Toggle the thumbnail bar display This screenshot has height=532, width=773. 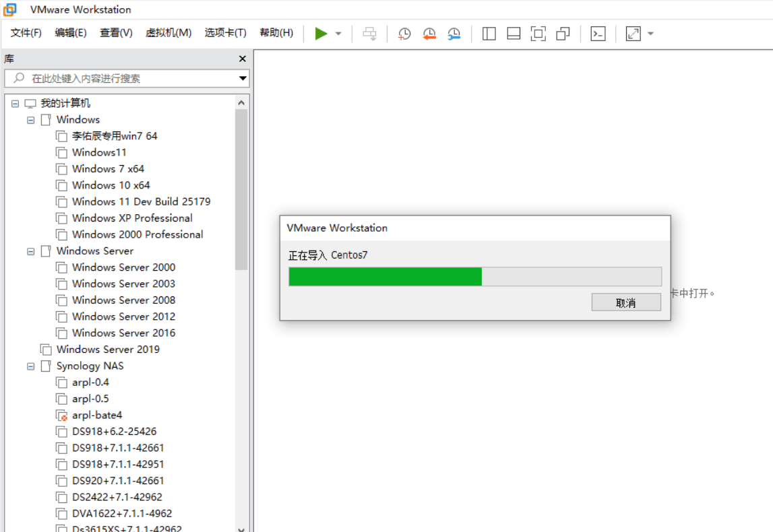point(514,33)
